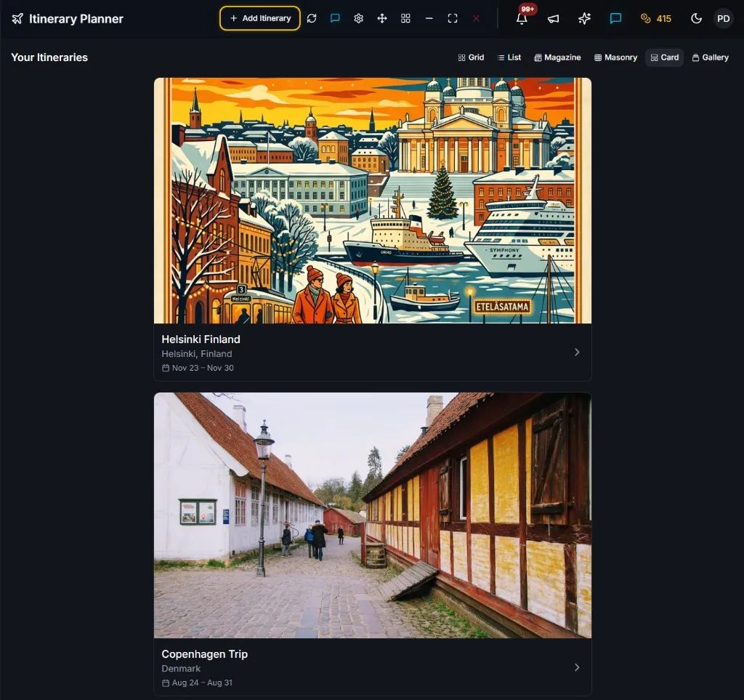This screenshot has height=700, width=744.
Task: Click the megaphone announcements icon
Action: [553, 18]
